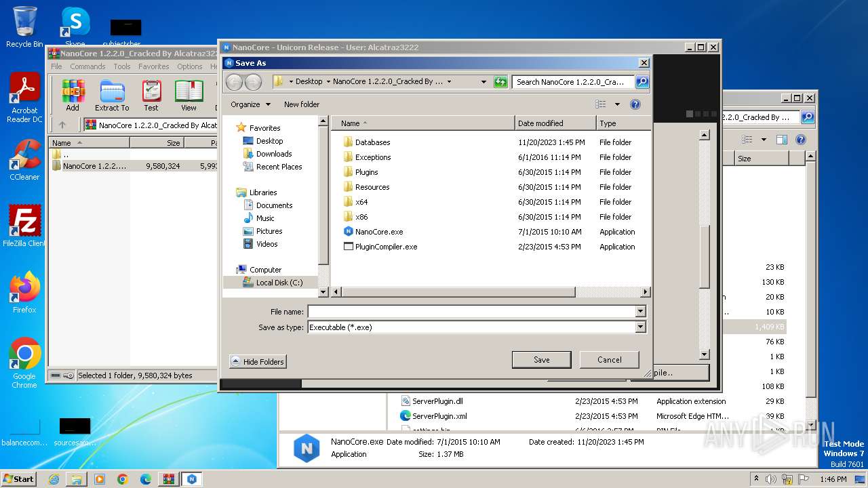Select NanoCore.exe in file list
The image size is (868, 488).
point(379,232)
